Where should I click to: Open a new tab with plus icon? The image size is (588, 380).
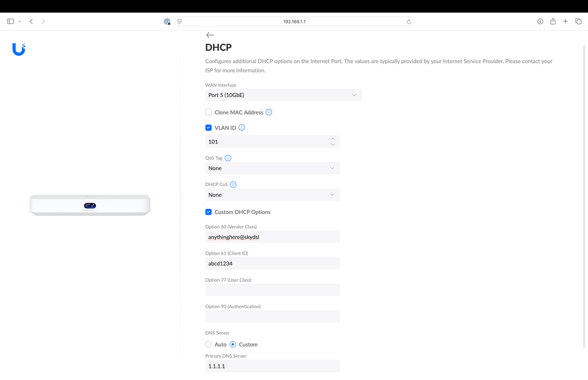(565, 21)
